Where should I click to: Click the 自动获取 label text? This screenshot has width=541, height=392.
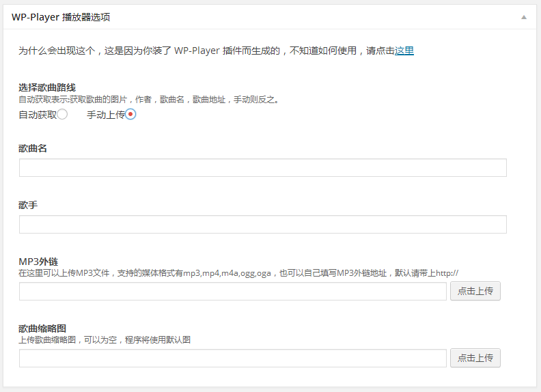click(38, 115)
